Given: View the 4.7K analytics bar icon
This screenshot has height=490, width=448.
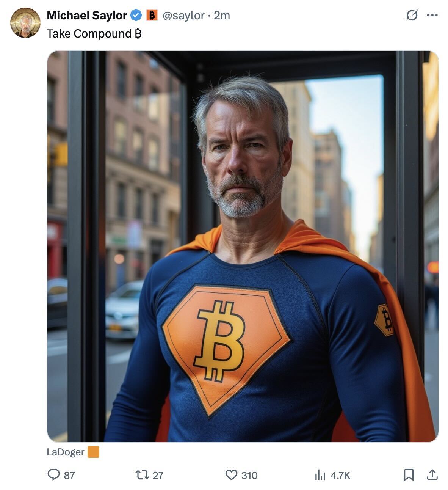Looking at the screenshot, I should (x=320, y=475).
